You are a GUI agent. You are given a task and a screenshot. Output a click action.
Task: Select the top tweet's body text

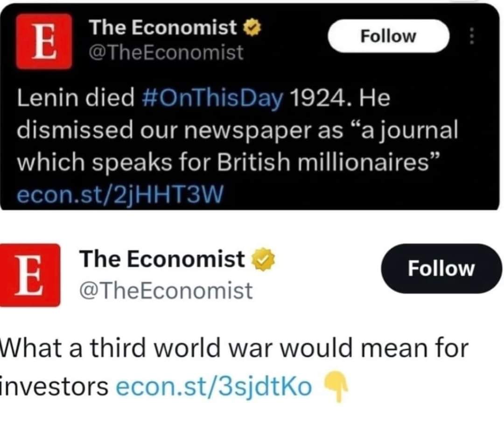233,131
